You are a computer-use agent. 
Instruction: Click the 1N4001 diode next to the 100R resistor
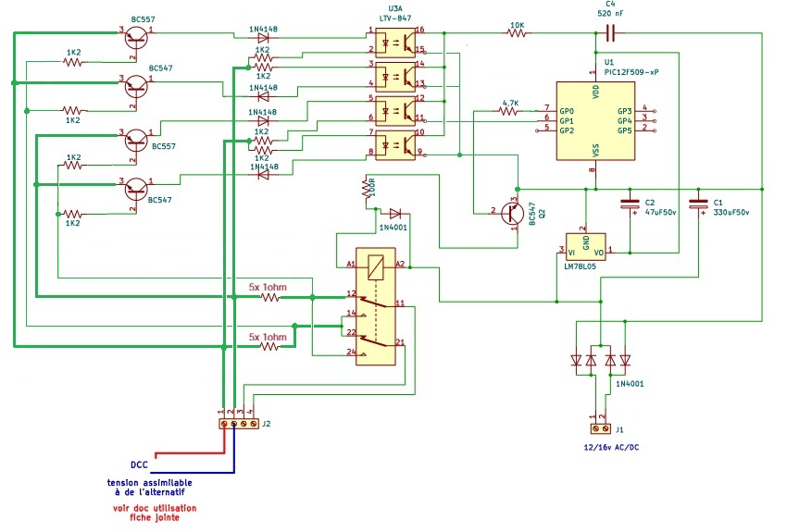(395, 213)
